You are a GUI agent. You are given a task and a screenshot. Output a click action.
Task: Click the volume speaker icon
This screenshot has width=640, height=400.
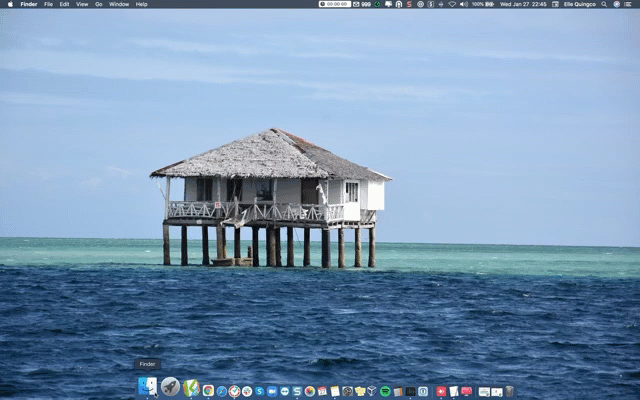pyautogui.click(x=464, y=4)
